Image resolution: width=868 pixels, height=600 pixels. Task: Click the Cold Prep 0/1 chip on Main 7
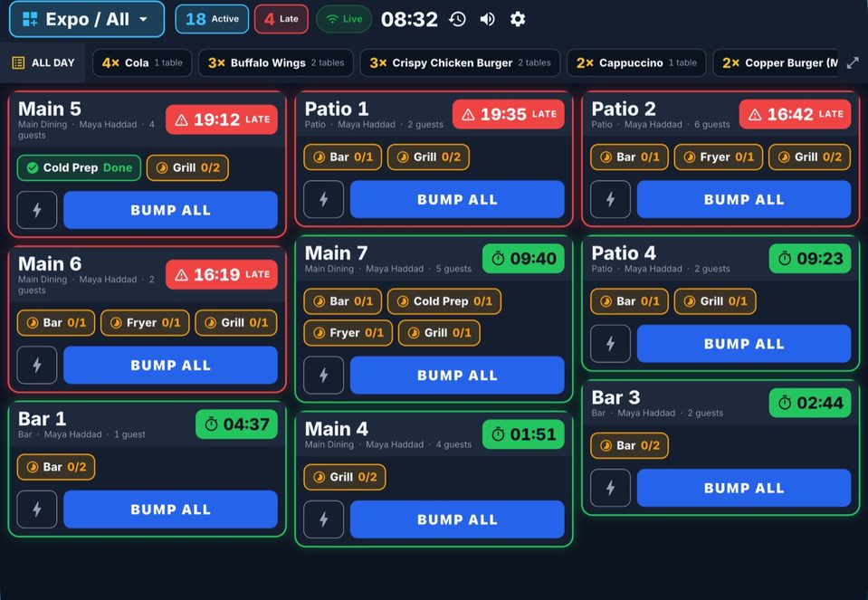[x=444, y=301]
